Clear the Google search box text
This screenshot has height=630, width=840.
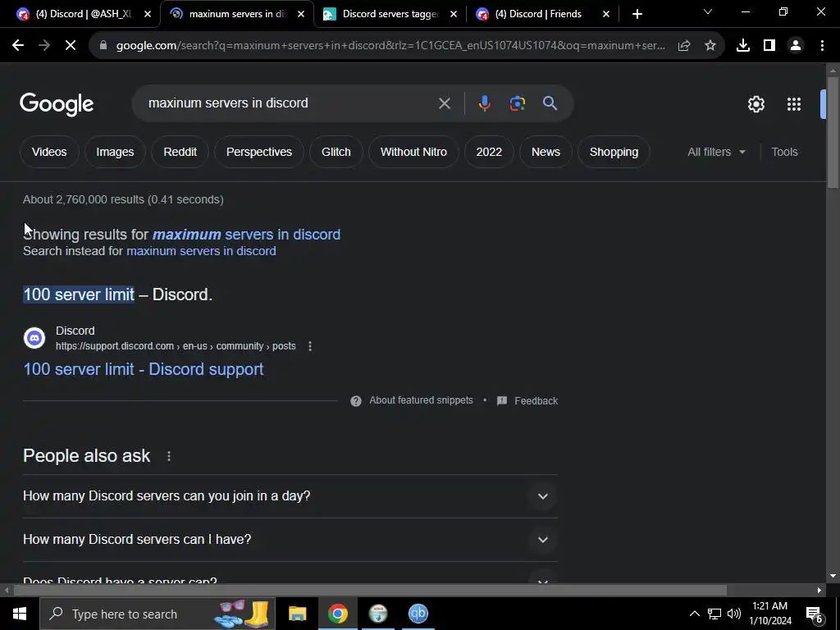[x=444, y=103]
